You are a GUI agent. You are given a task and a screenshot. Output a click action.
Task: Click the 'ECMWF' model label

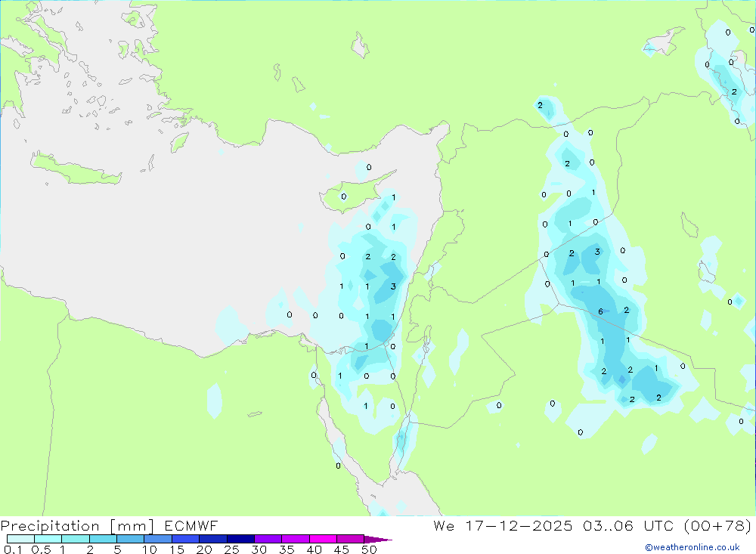pos(191,526)
